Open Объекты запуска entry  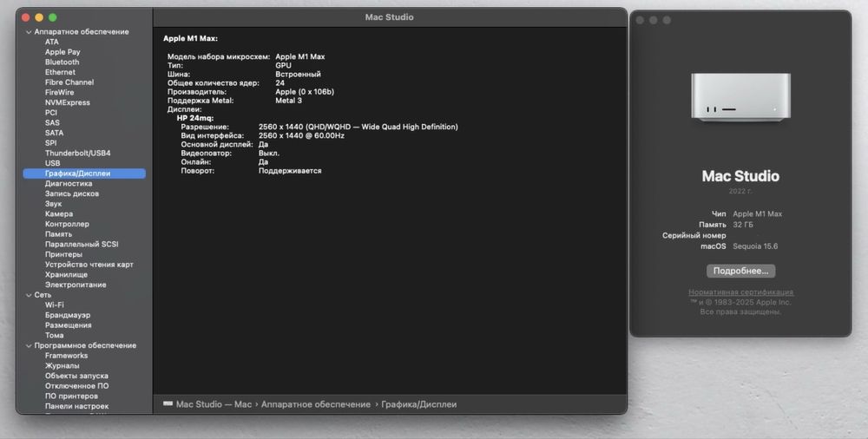(x=76, y=376)
